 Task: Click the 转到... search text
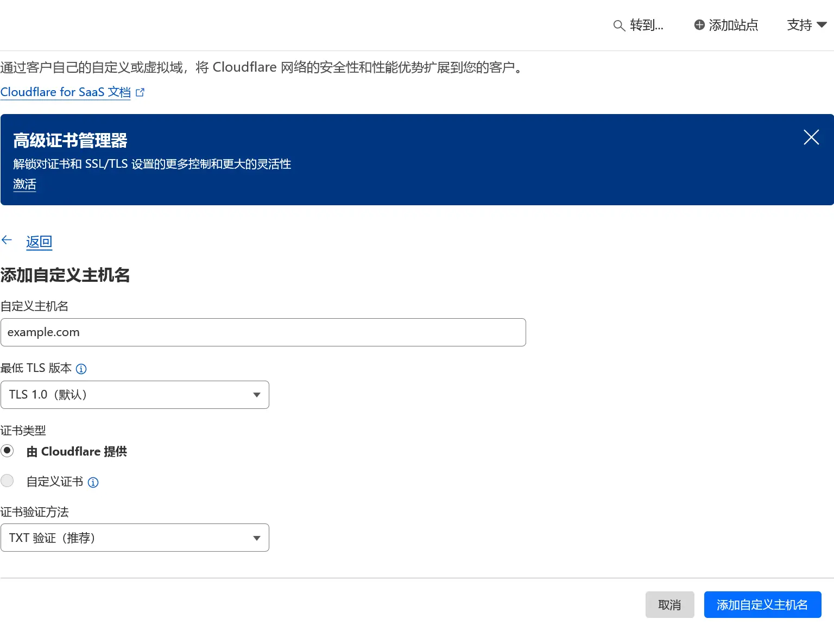pos(647,25)
